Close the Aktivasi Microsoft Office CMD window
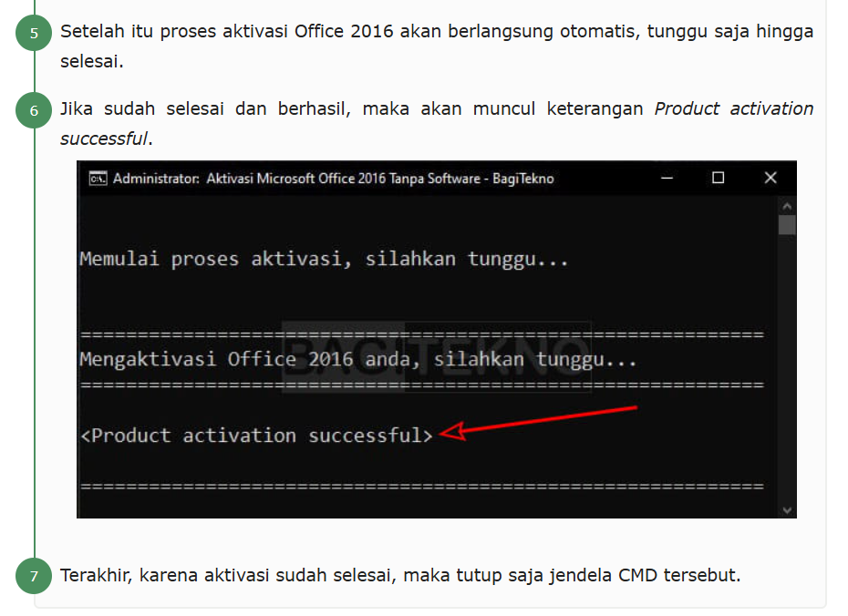848x616 pixels. tap(770, 178)
